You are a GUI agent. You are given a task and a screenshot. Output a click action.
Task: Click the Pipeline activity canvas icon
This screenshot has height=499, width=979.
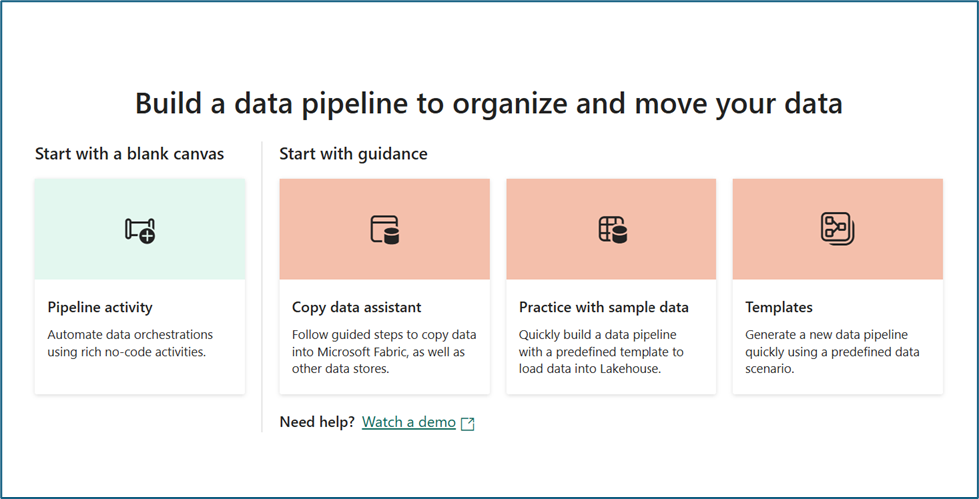click(x=140, y=230)
